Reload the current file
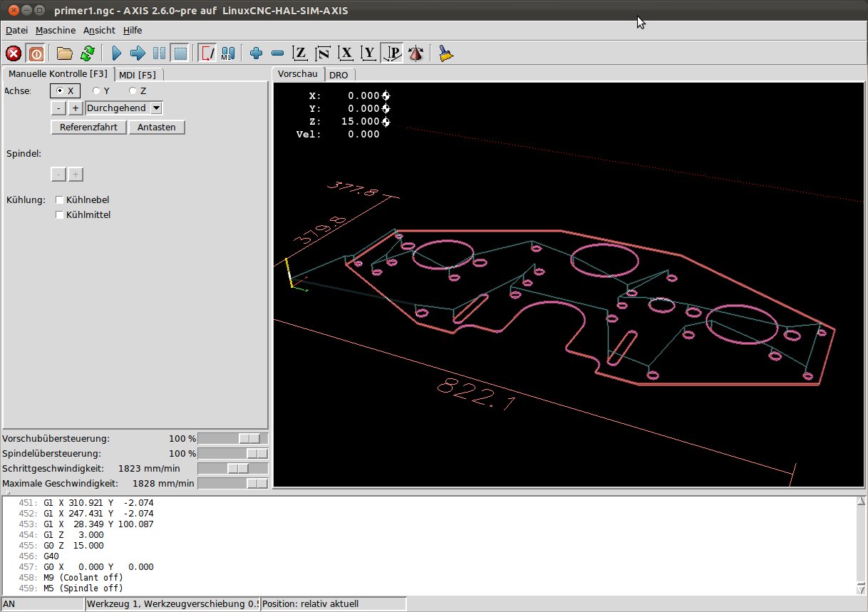Image resolution: width=868 pixels, height=612 pixels. pyautogui.click(x=87, y=53)
